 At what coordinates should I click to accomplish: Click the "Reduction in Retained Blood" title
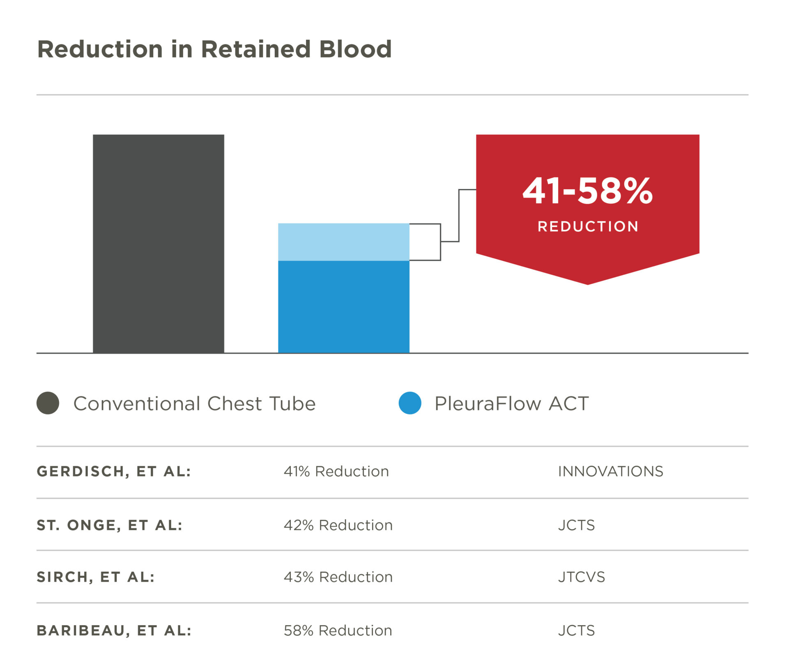[x=214, y=49]
